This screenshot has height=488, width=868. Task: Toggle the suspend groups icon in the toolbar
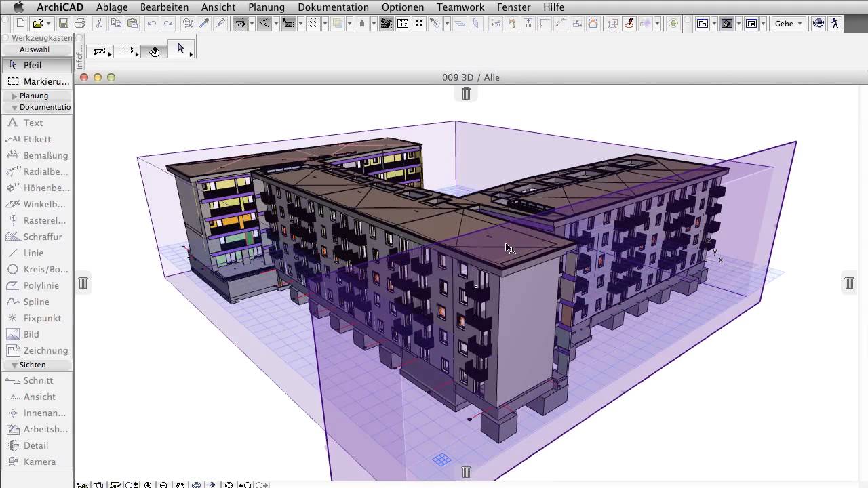[x=387, y=23]
